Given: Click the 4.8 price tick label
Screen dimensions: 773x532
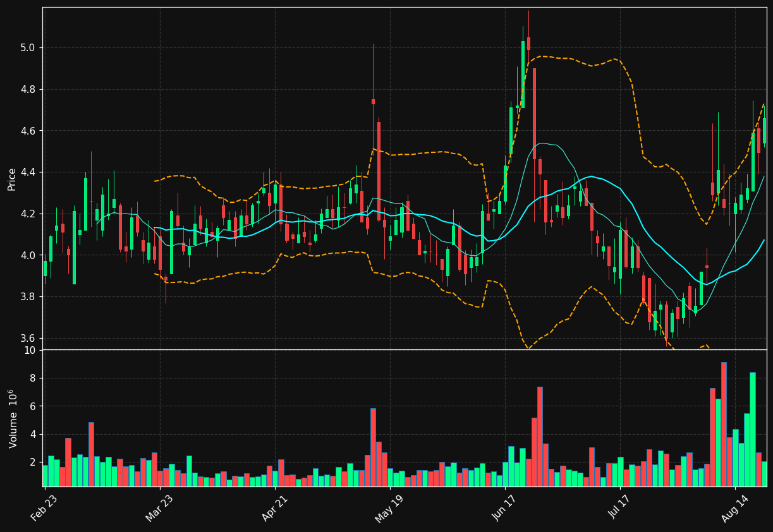Looking at the screenshot, I should 29,90.
